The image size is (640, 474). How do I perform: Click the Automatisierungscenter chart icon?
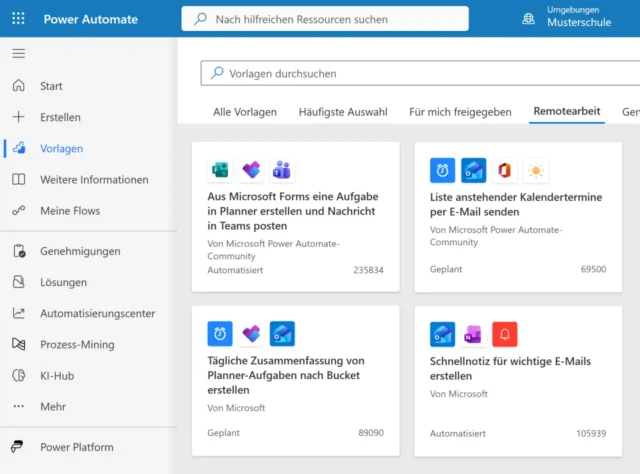pyautogui.click(x=19, y=313)
